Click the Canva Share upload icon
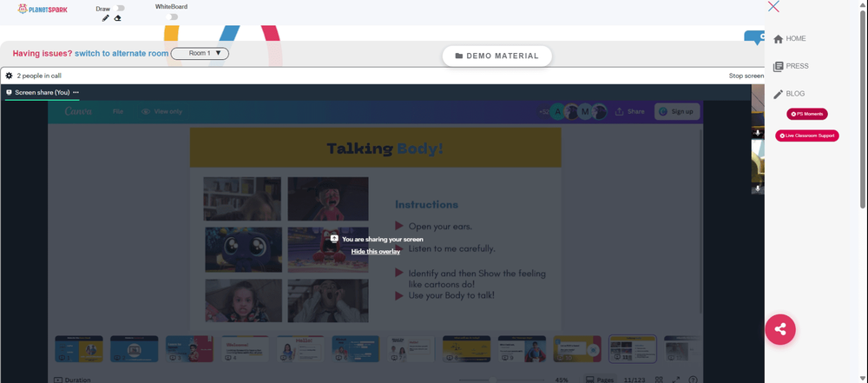 pyautogui.click(x=620, y=111)
